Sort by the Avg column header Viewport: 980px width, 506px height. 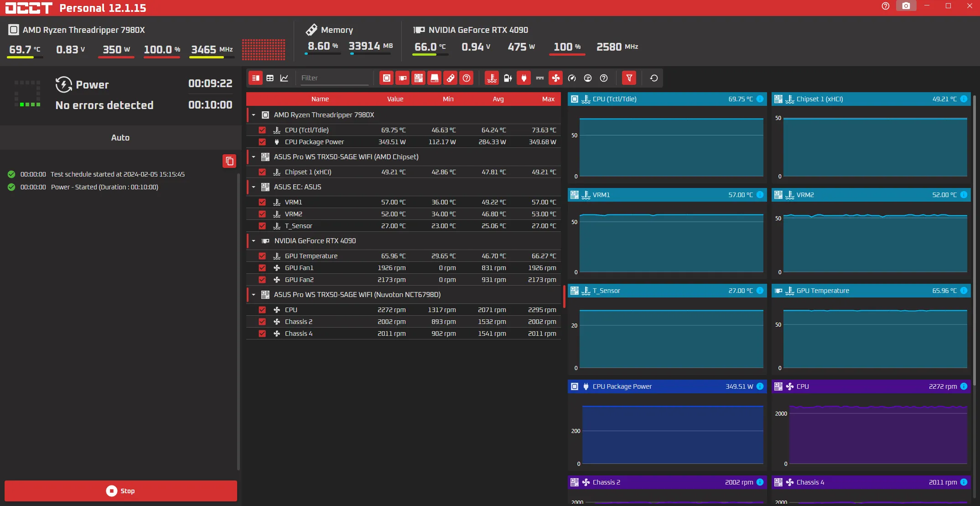point(498,99)
